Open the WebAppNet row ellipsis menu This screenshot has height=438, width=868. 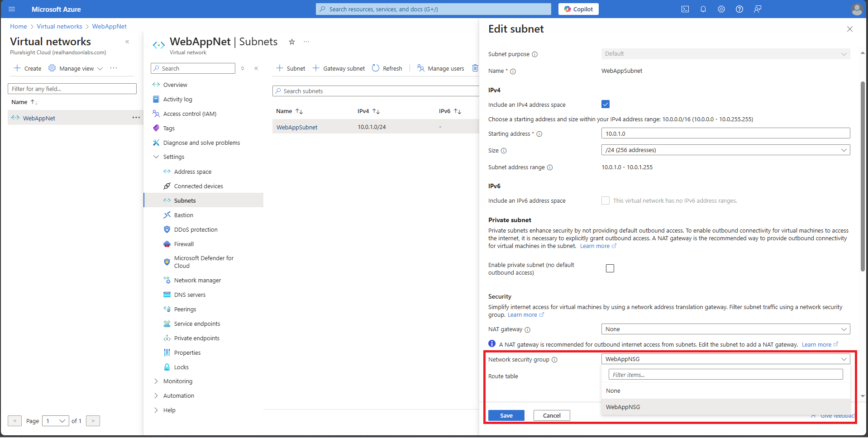click(136, 118)
